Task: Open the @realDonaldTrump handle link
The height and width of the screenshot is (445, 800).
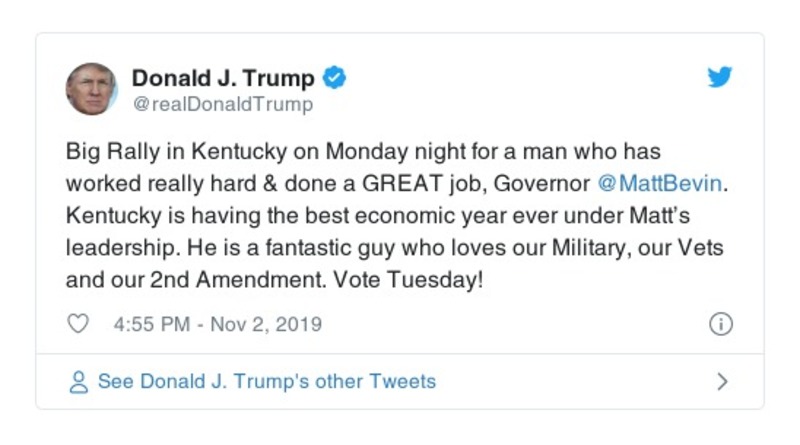Action: [x=222, y=104]
